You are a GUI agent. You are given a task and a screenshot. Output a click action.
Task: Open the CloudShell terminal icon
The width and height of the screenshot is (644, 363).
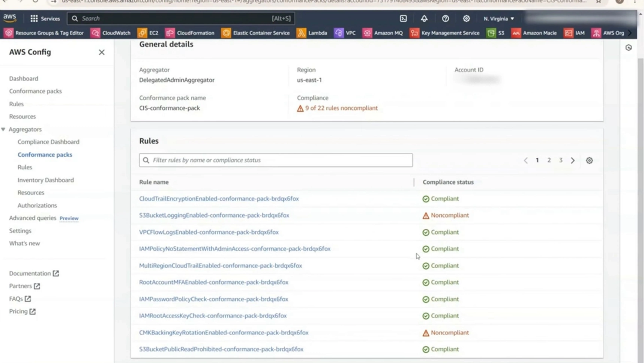coord(403,18)
